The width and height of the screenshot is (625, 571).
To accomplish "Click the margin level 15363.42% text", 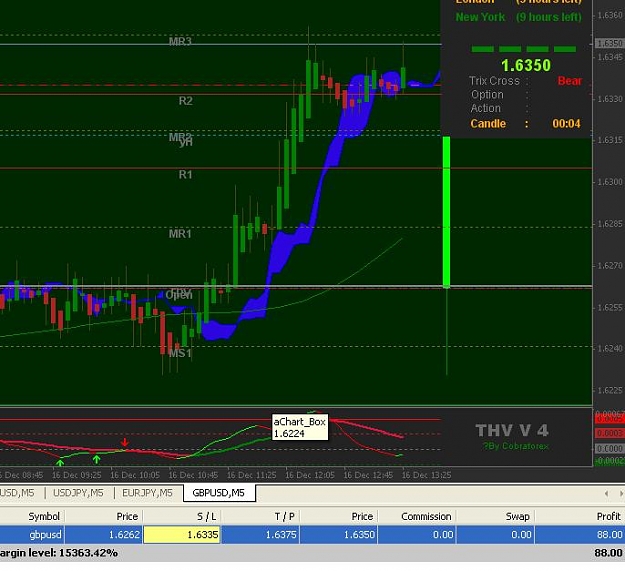I will click(59, 553).
